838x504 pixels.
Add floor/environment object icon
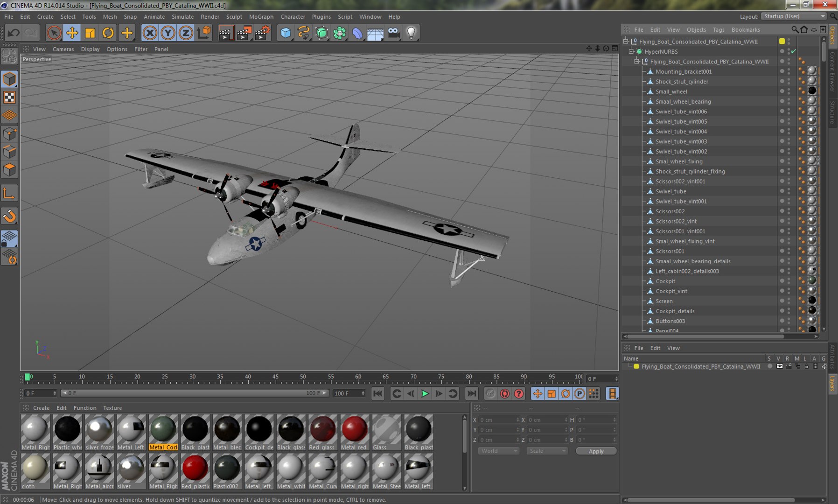376,33
